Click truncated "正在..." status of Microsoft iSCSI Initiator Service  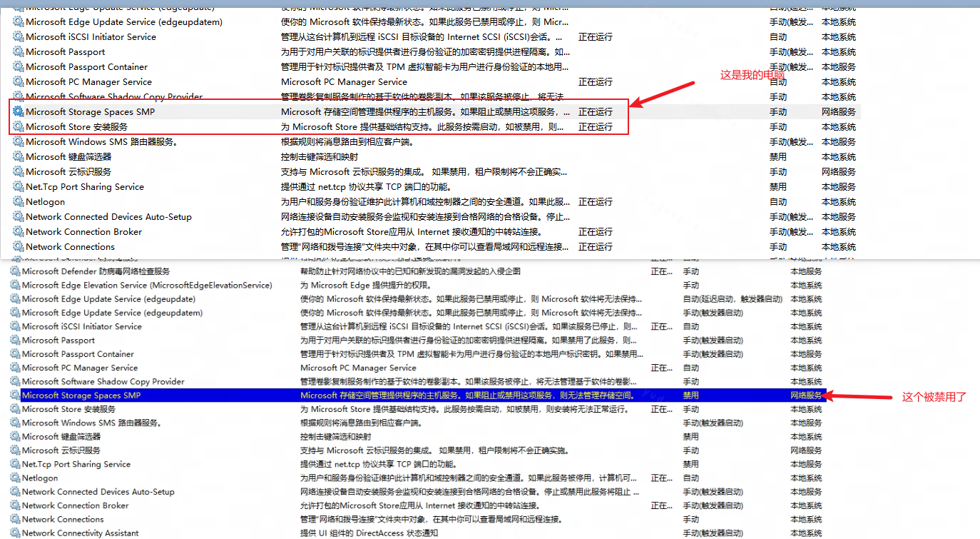(661, 326)
